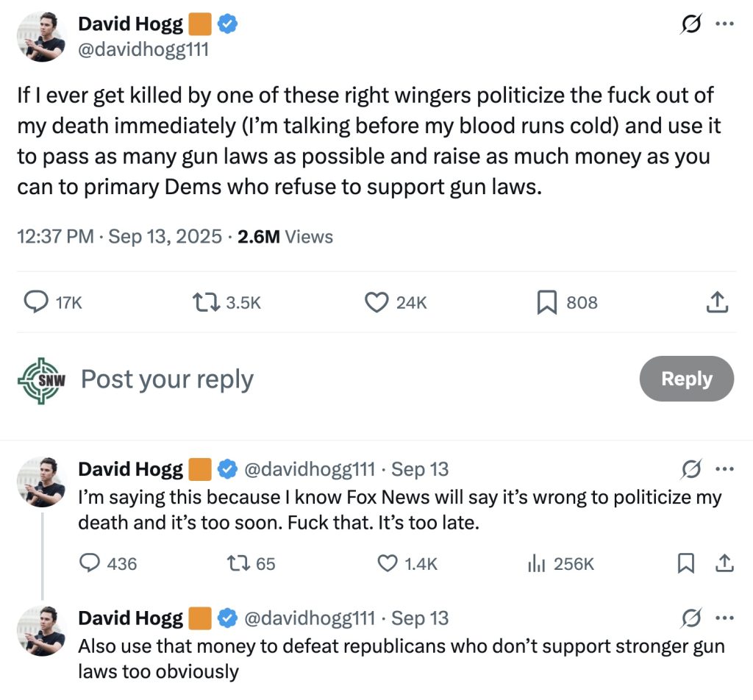Viewport: 753px width, 700px height.
Task: Click the Post your reply input field
Action: point(168,379)
